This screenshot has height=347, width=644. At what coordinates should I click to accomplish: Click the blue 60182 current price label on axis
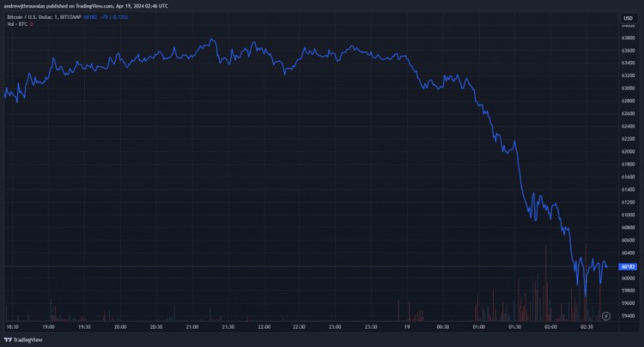tap(628, 266)
